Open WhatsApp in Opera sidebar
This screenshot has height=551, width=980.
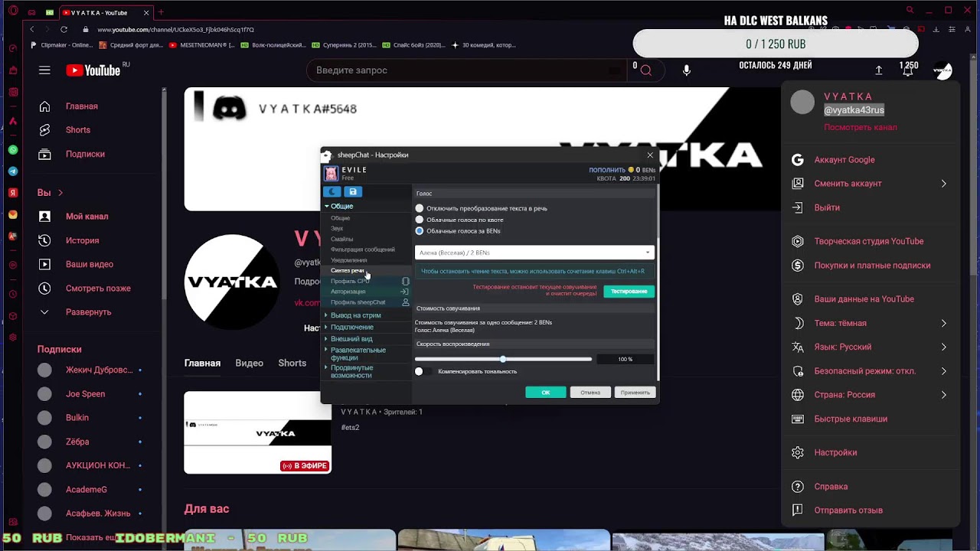point(13,150)
